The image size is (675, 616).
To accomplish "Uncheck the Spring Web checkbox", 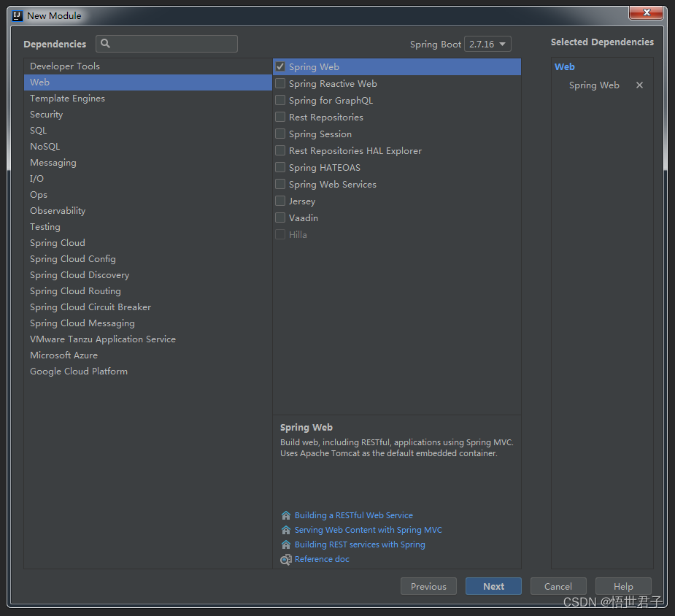I will [x=280, y=66].
